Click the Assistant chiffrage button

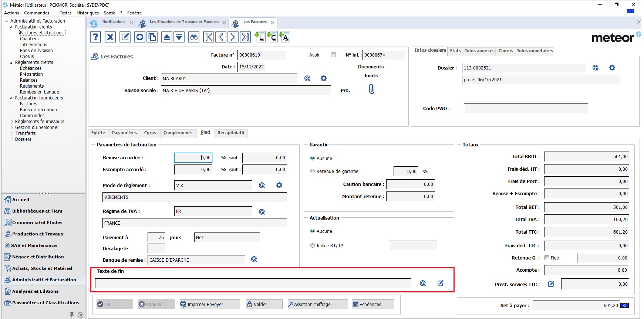tap(317, 304)
